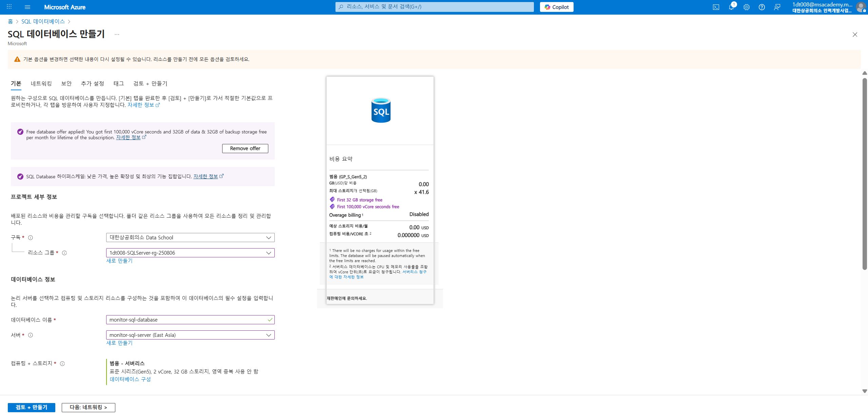Click the info icon beside 서버

(31, 335)
